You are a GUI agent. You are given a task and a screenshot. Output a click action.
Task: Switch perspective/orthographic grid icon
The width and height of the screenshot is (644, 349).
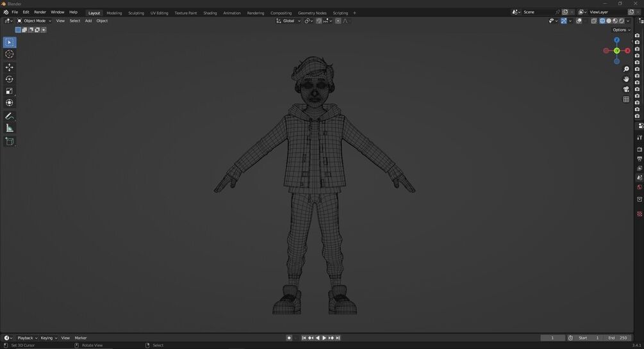(x=626, y=99)
